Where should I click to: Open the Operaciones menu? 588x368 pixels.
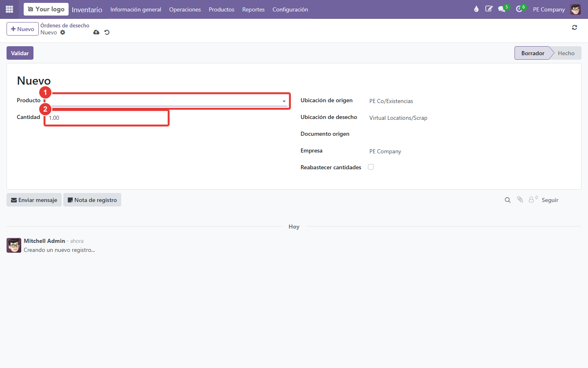pos(185,9)
